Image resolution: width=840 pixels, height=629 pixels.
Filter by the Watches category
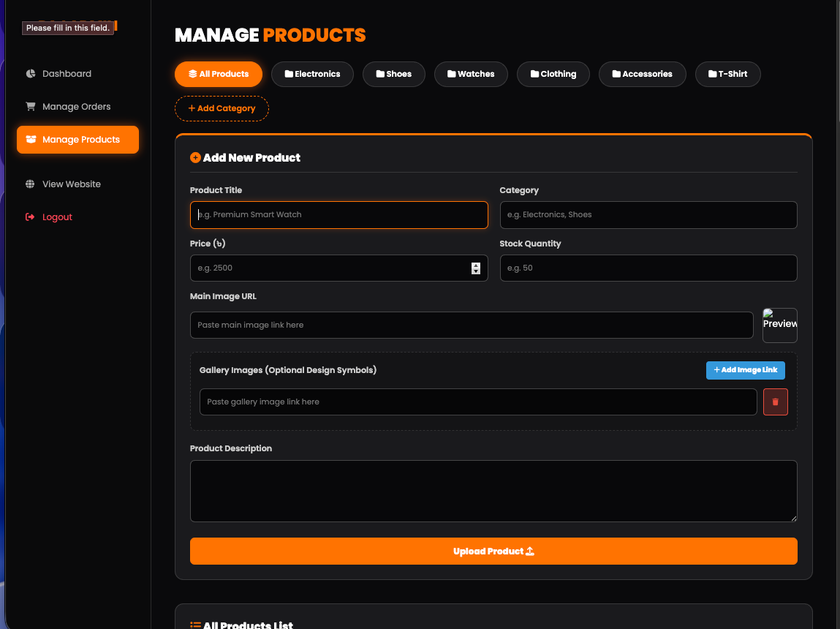pyautogui.click(x=471, y=74)
